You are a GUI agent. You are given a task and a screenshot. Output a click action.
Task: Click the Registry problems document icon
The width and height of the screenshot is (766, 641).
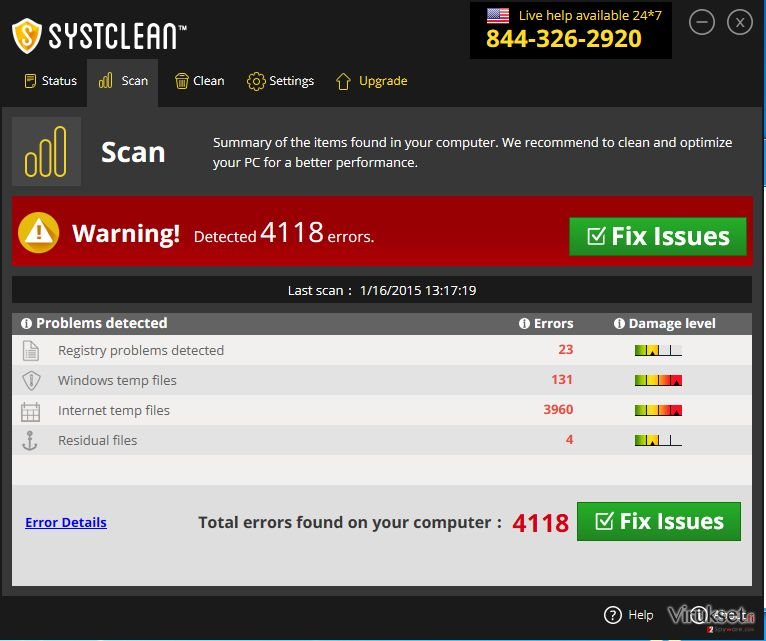[x=31, y=350]
